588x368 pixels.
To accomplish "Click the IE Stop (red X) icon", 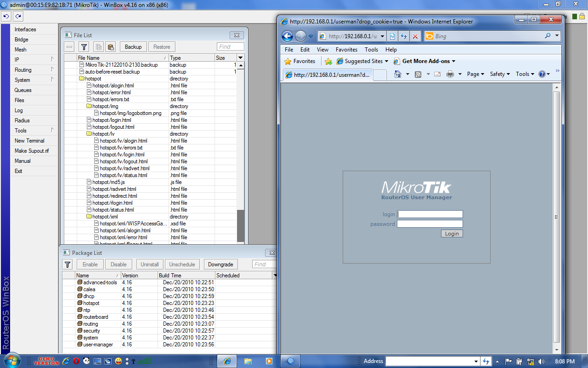I will coord(415,36).
